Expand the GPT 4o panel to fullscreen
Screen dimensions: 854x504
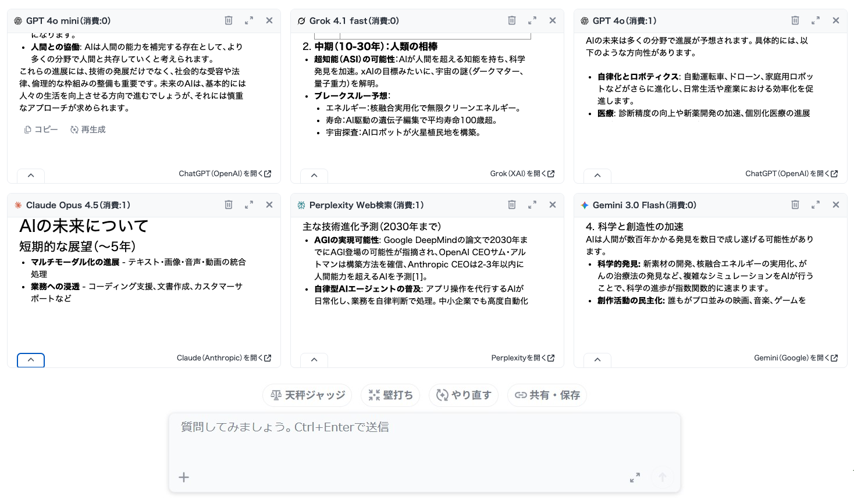pyautogui.click(x=816, y=20)
